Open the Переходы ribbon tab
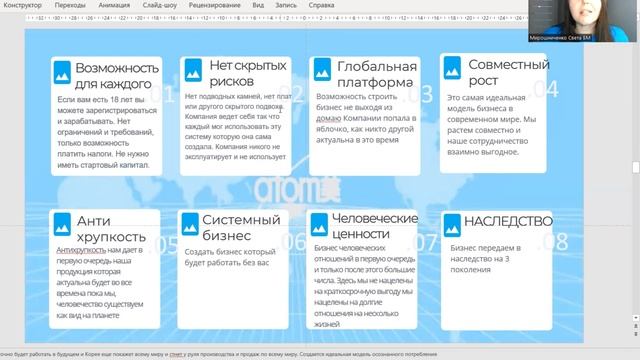Image resolution: width=640 pixels, height=360 pixels. point(70,5)
